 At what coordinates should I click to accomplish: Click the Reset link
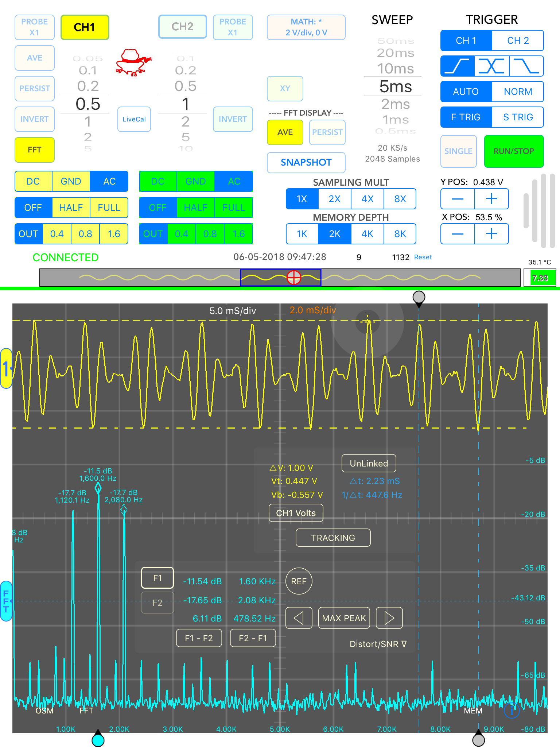pos(423,257)
